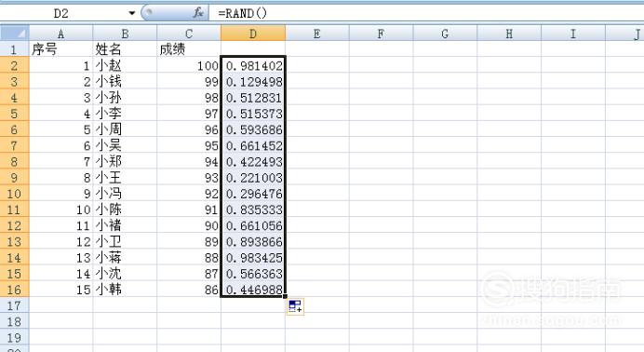
Task: Click cell with value 0.893866
Action: coord(253,241)
